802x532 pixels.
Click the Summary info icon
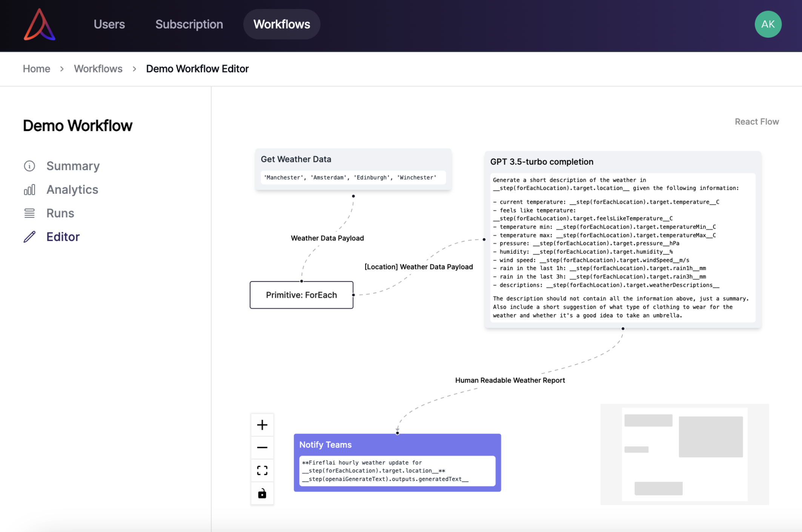point(29,166)
